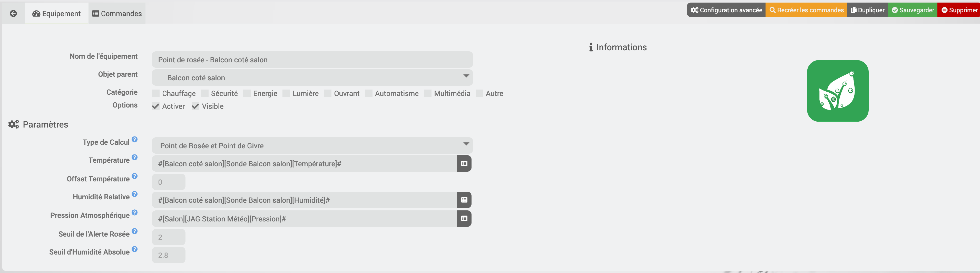Image resolution: width=980 pixels, height=273 pixels.
Task: Switch to the Commandes tab
Action: click(117, 14)
